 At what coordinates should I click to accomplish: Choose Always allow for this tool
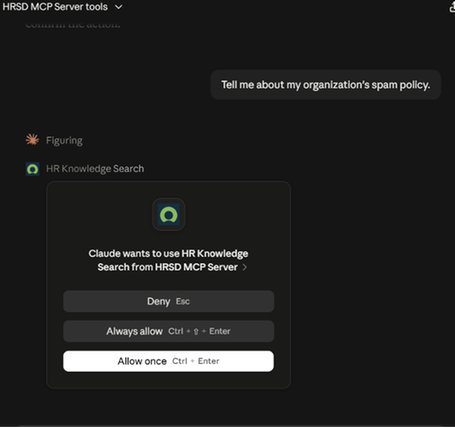169,331
